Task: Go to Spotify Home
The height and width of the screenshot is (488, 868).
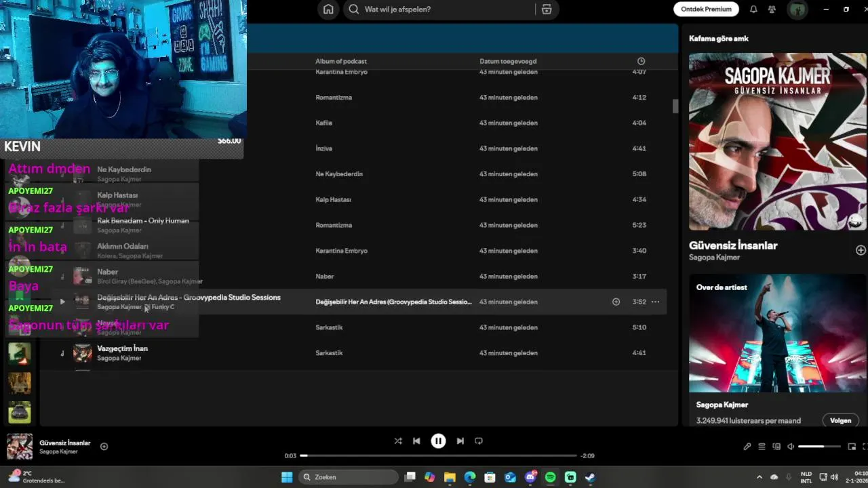Action: coord(328,9)
